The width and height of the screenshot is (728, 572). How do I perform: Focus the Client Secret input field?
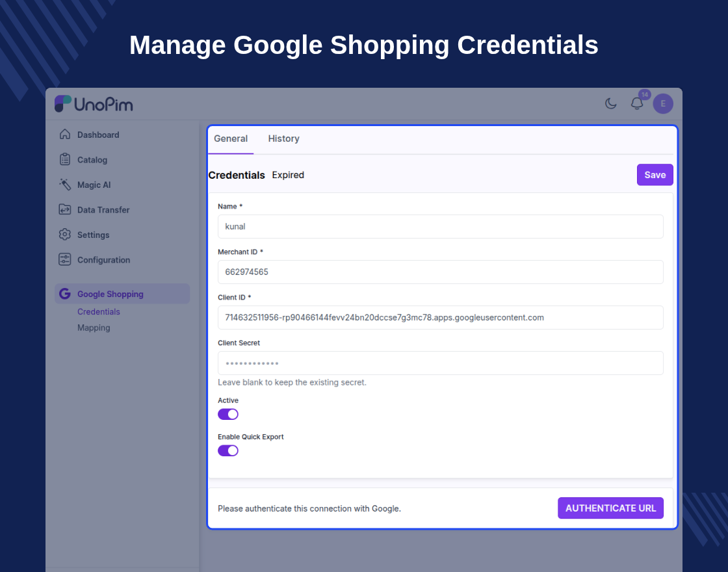pyautogui.click(x=441, y=363)
